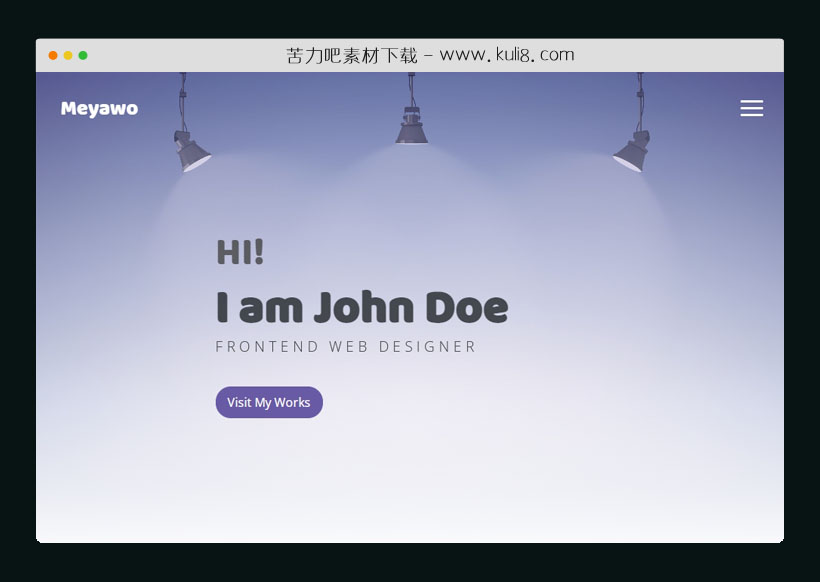Click the bottom edge of the page

(410, 540)
